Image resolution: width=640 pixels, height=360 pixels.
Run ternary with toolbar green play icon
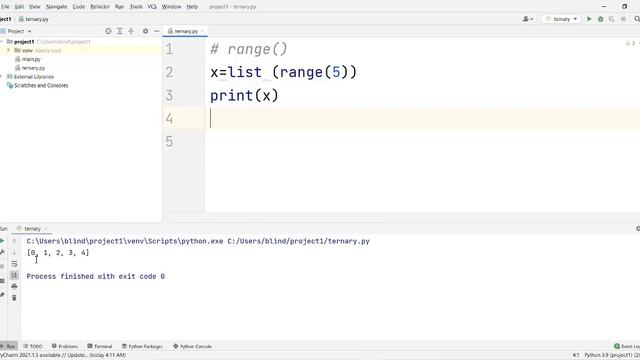point(589,19)
